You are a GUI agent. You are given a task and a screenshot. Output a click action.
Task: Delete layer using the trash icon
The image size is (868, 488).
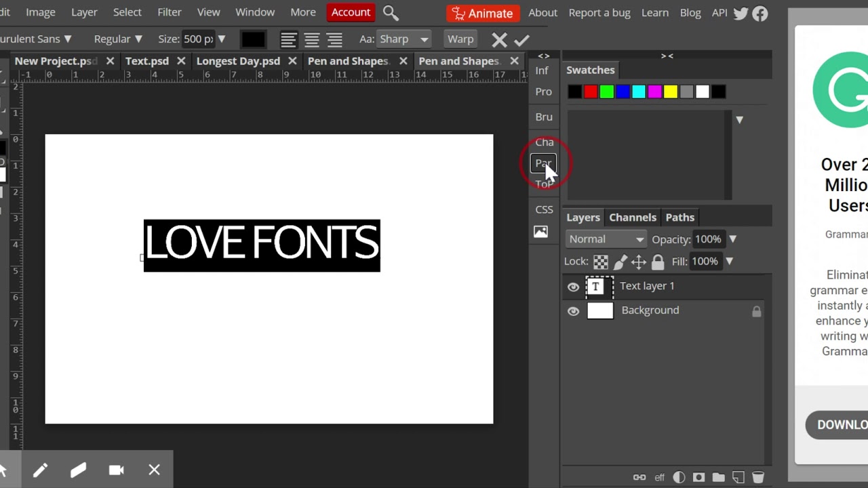[x=758, y=477]
